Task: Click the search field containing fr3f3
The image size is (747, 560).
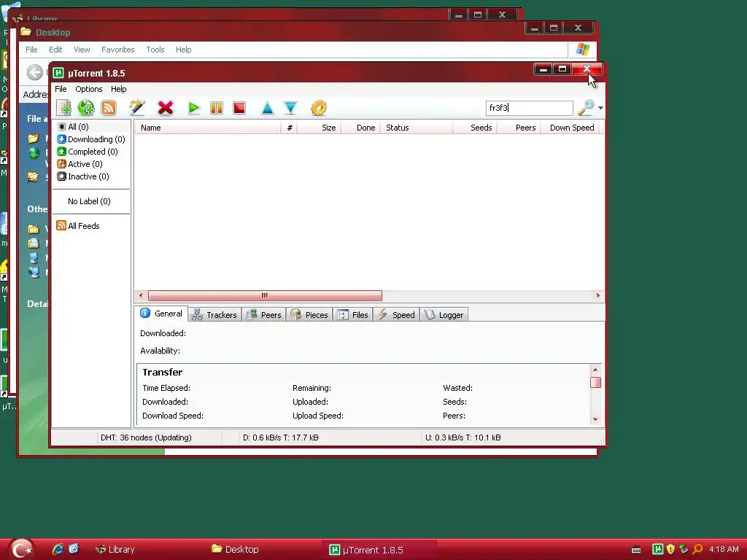Action: pyautogui.click(x=530, y=108)
